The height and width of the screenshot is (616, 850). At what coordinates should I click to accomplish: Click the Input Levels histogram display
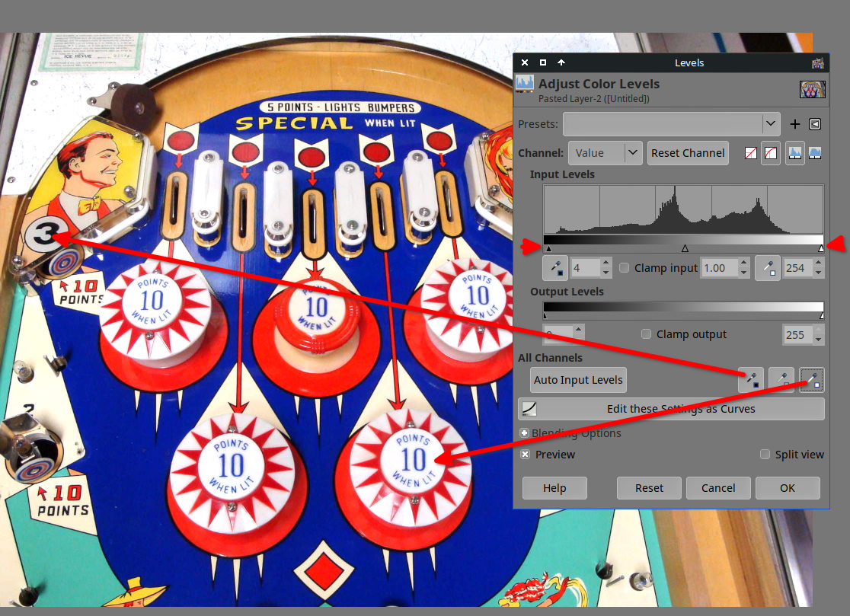(683, 209)
